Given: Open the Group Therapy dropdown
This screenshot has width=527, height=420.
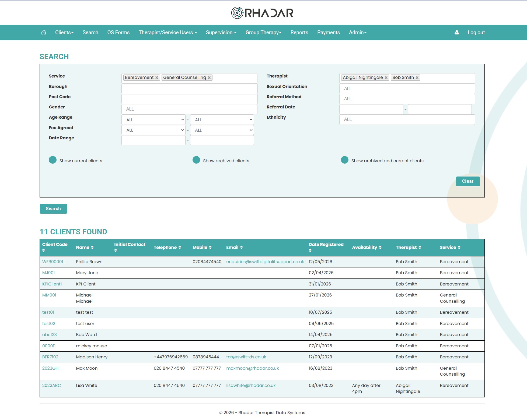Looking at the screenshot, I should point(263,33).
